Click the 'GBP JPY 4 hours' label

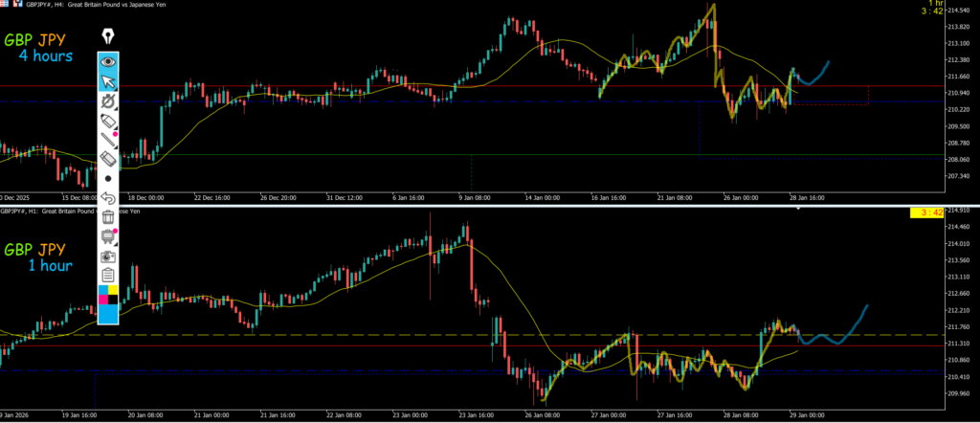pyautogui.click(x=38, y=49)
